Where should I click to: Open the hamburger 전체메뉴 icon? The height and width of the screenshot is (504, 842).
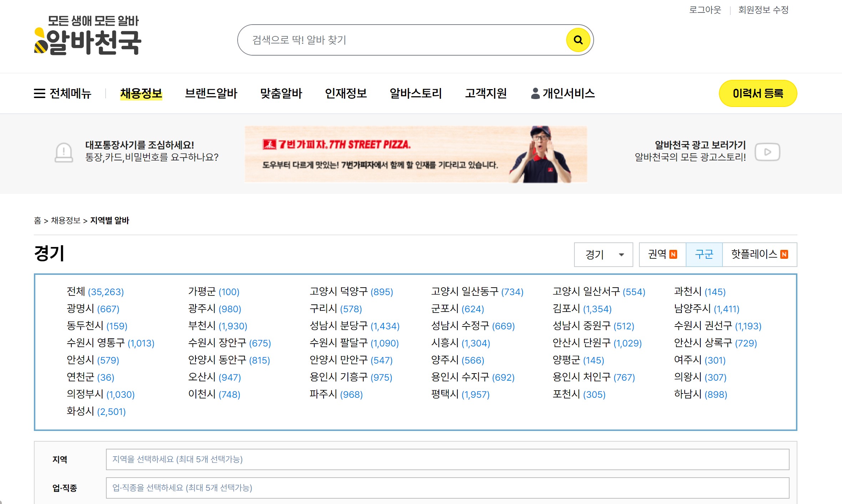40,93
